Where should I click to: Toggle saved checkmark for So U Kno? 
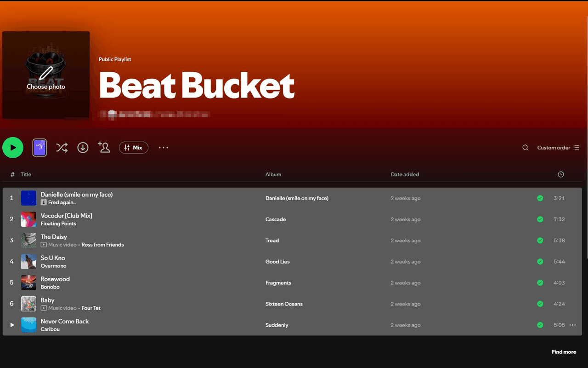click(x=540, y=262)
